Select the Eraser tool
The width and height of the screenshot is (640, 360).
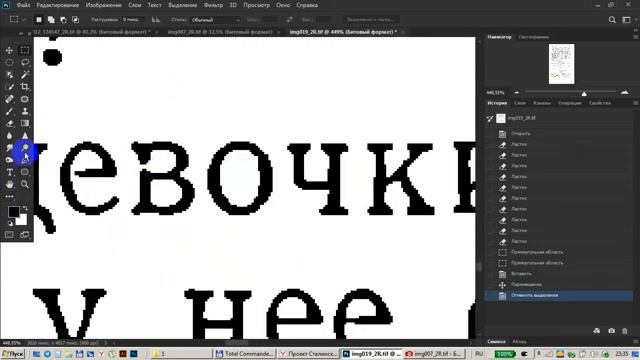point(9,123)
